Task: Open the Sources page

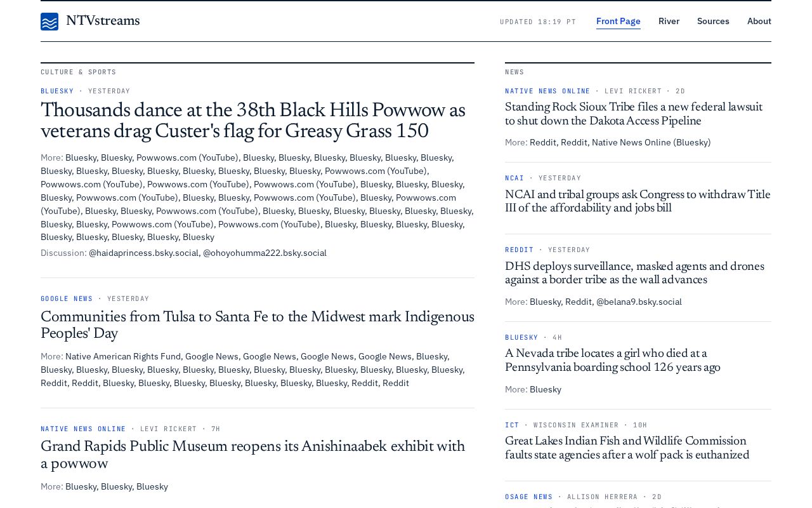Action: coord(713,21)
